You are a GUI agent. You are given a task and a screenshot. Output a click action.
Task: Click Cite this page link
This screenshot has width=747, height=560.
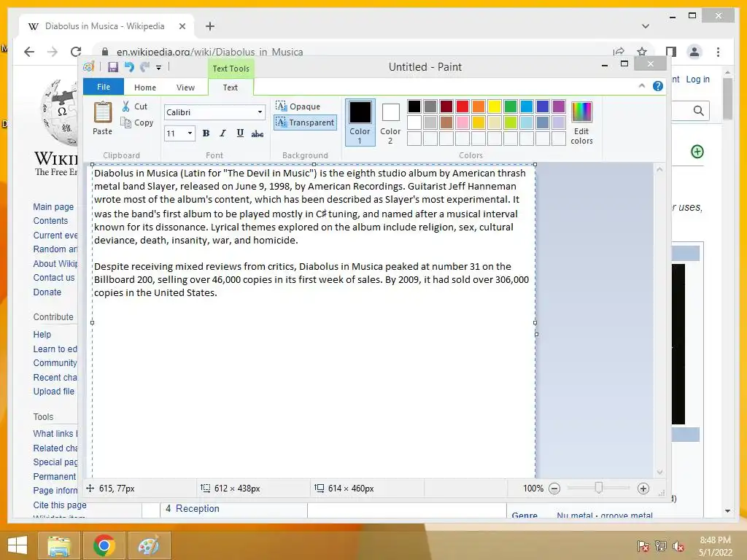[x=60, y=505]
